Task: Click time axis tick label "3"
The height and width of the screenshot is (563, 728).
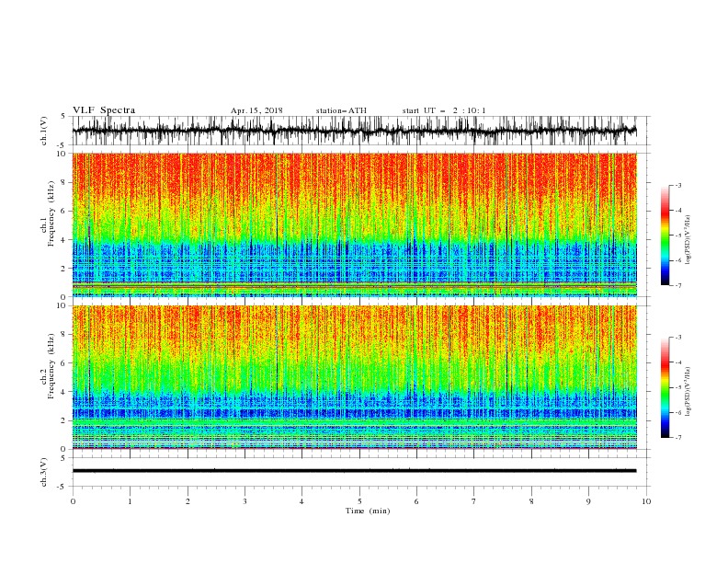Action: tap(245, 501)
